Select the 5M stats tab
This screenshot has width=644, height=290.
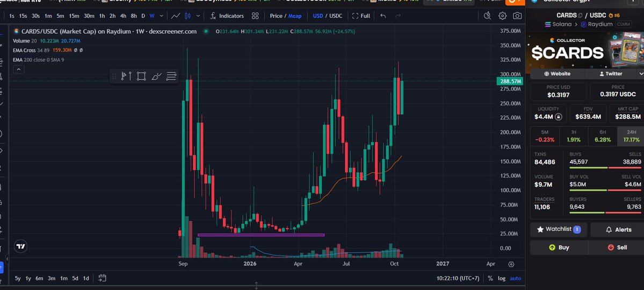point(545,136)
